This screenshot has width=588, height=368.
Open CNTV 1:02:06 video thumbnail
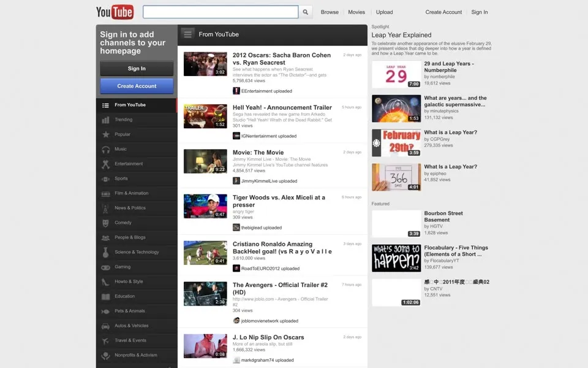pos(396,293)
